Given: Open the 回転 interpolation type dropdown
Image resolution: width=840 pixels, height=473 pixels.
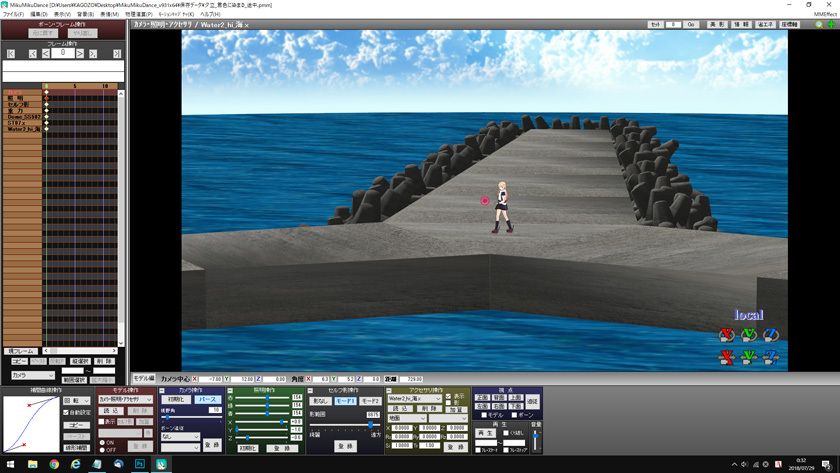Looking at the screenshot, I should tap(77, 401).
